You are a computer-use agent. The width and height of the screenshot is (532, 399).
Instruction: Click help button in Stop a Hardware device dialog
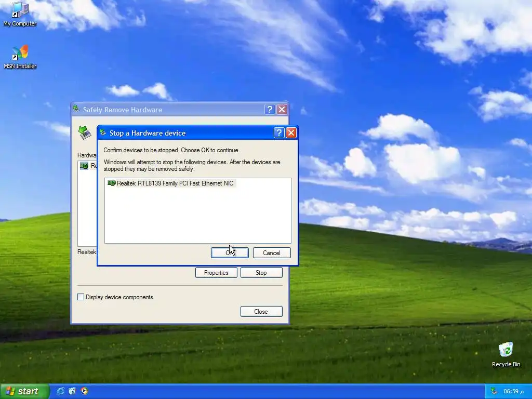(279, 133)
